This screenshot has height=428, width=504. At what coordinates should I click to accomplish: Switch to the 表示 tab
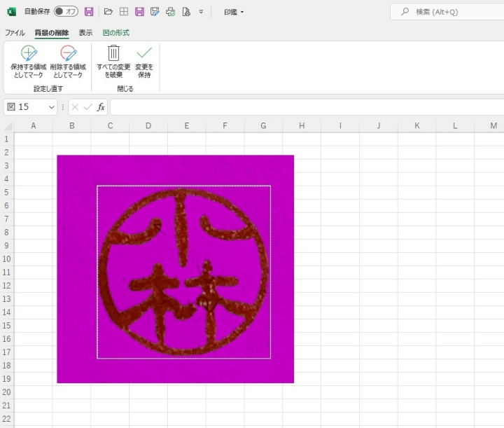[85, 32]
